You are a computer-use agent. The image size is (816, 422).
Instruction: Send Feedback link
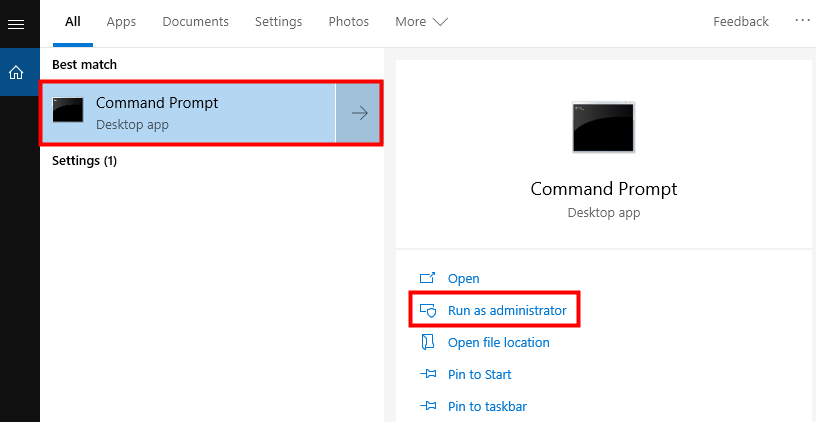(x=741, y=22)
